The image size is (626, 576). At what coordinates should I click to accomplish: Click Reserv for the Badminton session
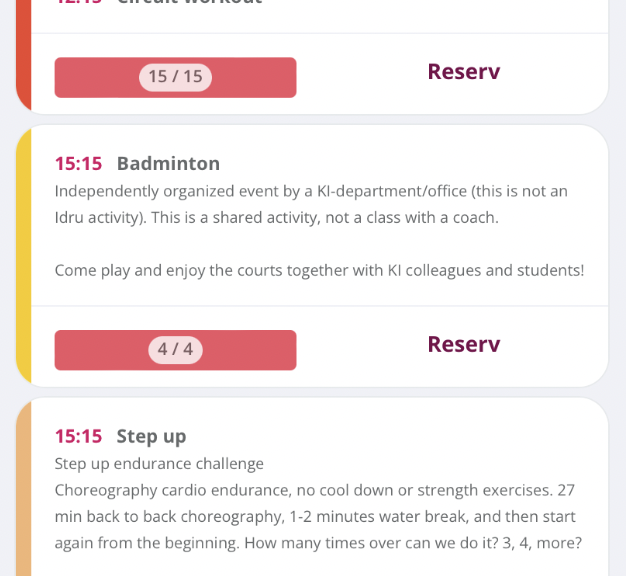tap(464, 344)
